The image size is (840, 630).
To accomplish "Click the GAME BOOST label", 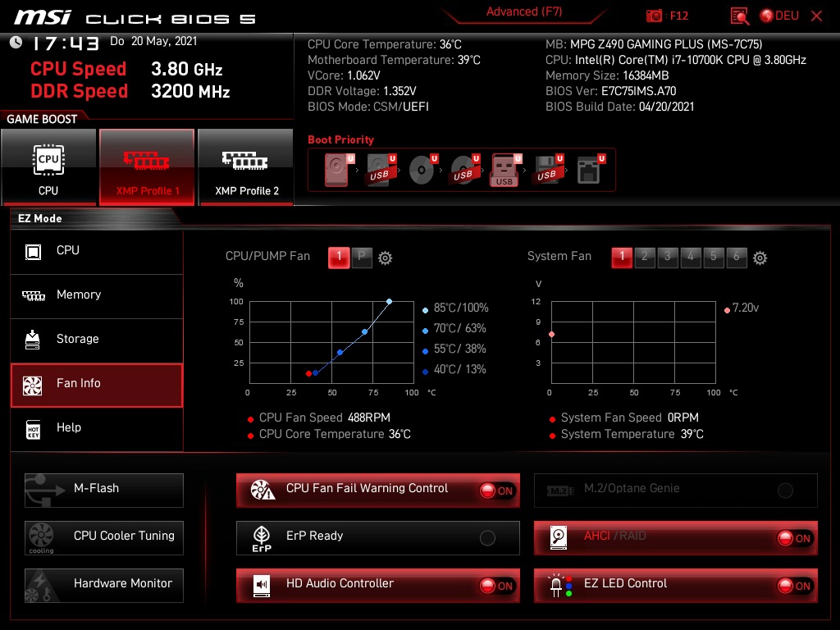I will [x=42, y=119].
